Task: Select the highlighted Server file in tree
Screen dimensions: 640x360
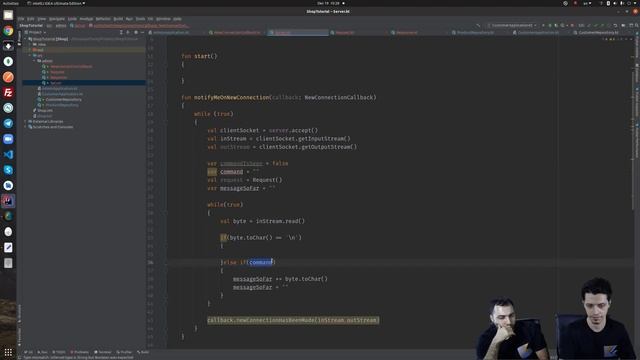Action: click(x=84, y=83)
